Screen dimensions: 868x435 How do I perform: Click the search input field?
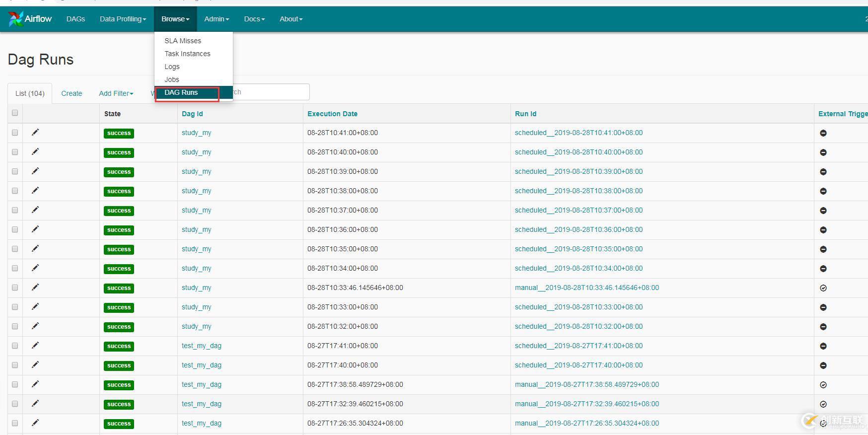click(271, 92)
